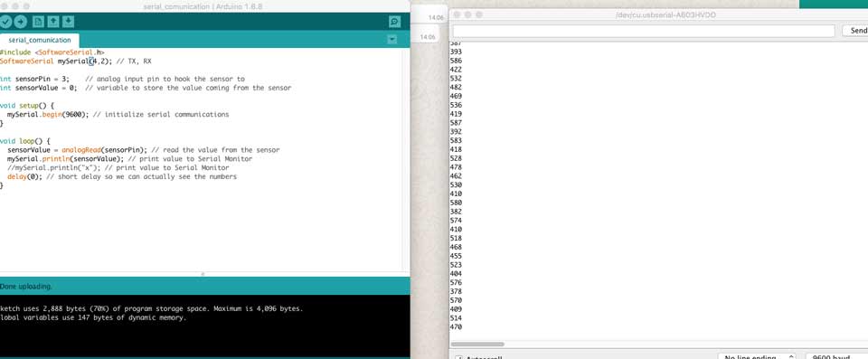Click the value 576 in serial output

456,282
